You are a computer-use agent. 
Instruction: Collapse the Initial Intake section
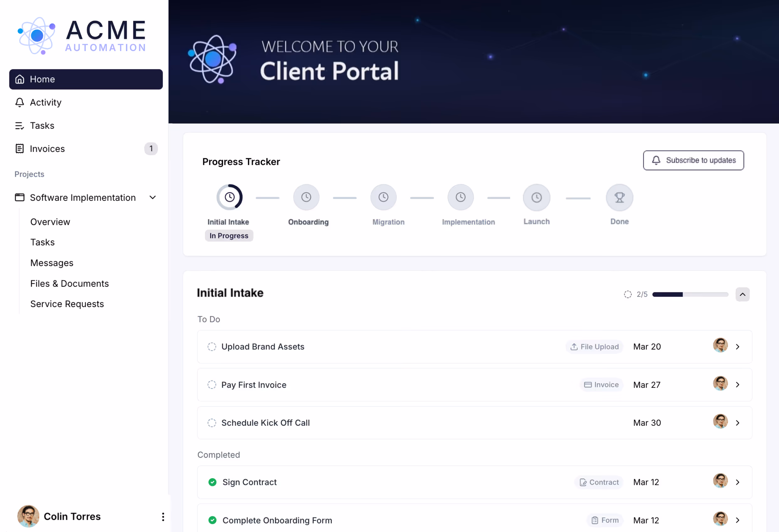(x=742, y=294)
